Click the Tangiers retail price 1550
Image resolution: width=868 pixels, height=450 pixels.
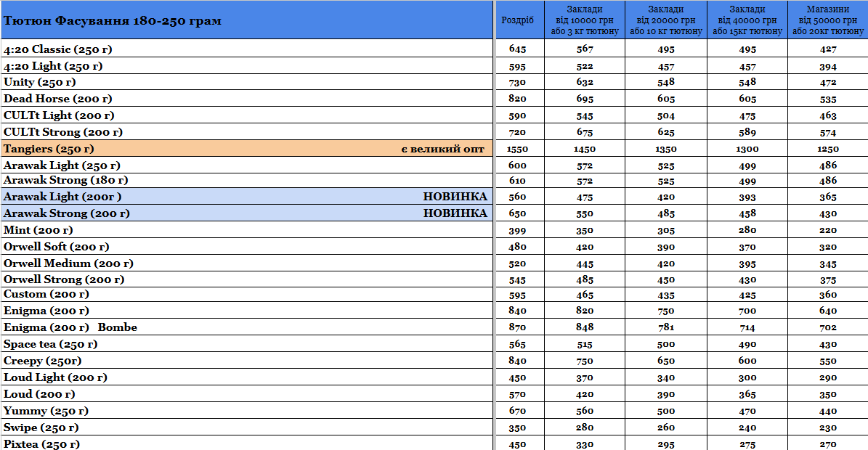click(518, 150)
